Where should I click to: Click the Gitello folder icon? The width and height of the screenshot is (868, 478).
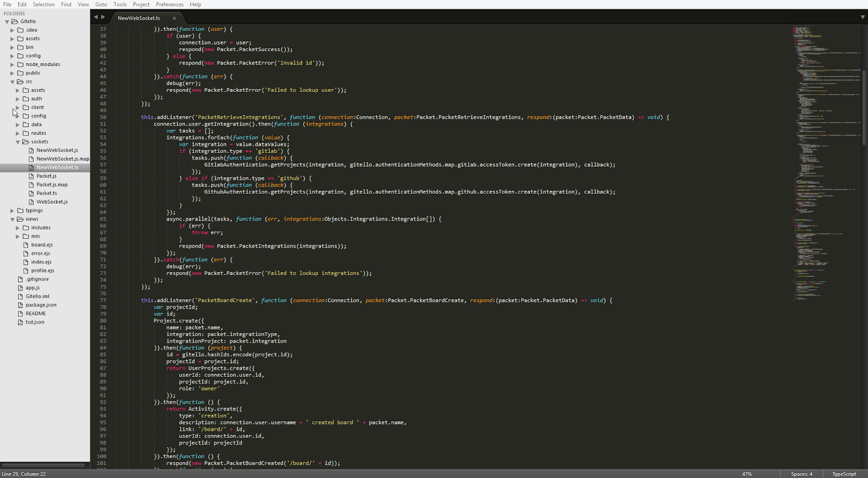pyautogui.click(x=15, y=21)
